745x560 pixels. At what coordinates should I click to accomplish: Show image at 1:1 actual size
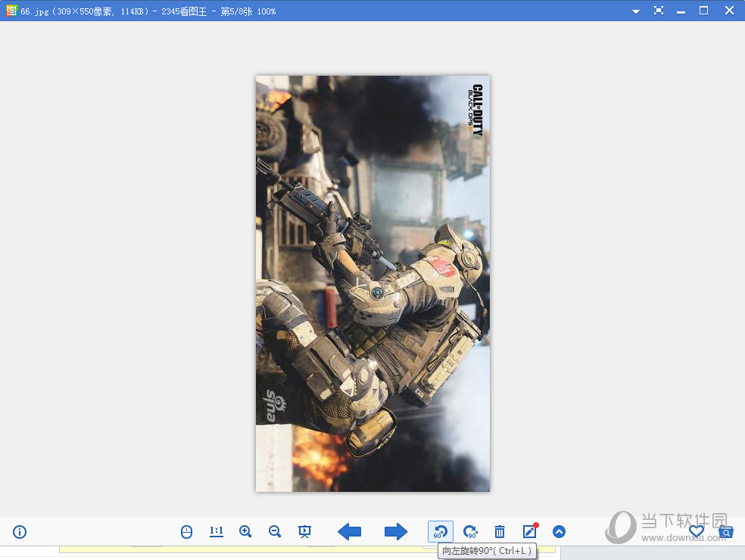pos(217,532)
